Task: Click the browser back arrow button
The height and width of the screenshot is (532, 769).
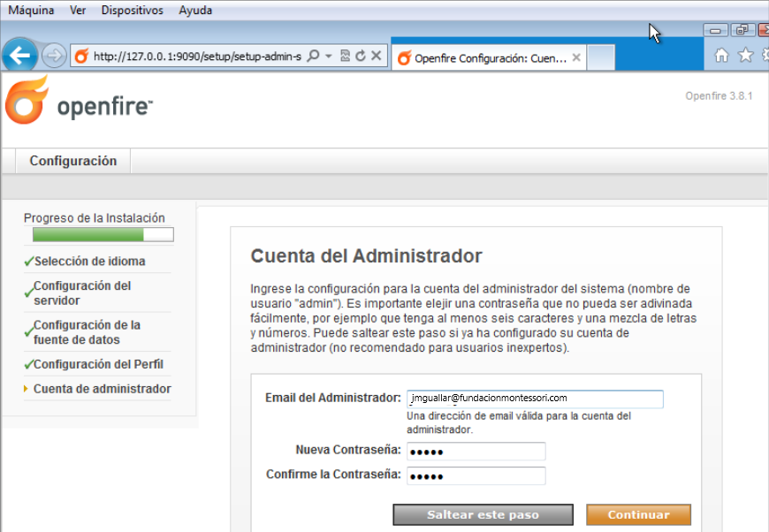Action: [x=19, y=56]
